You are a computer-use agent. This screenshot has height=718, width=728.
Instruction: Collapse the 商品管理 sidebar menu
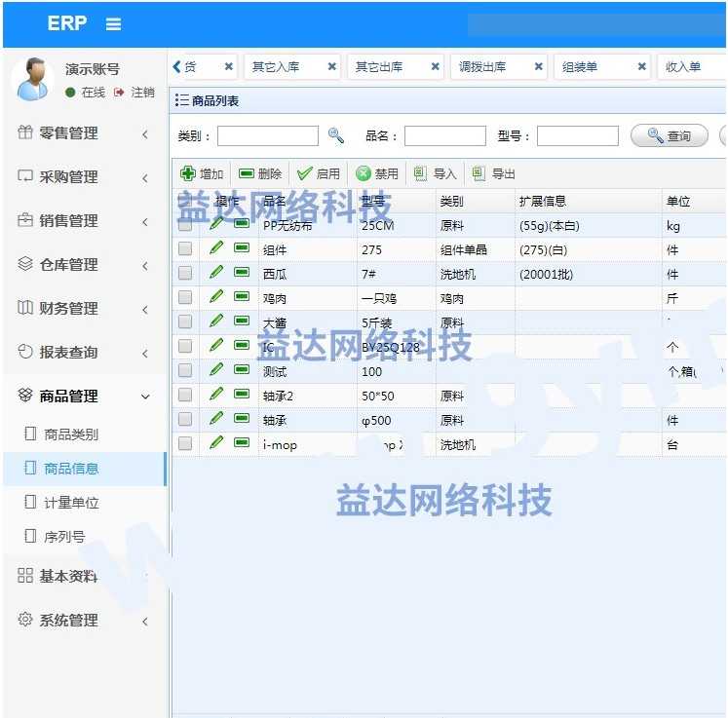[x=84, y=396]
